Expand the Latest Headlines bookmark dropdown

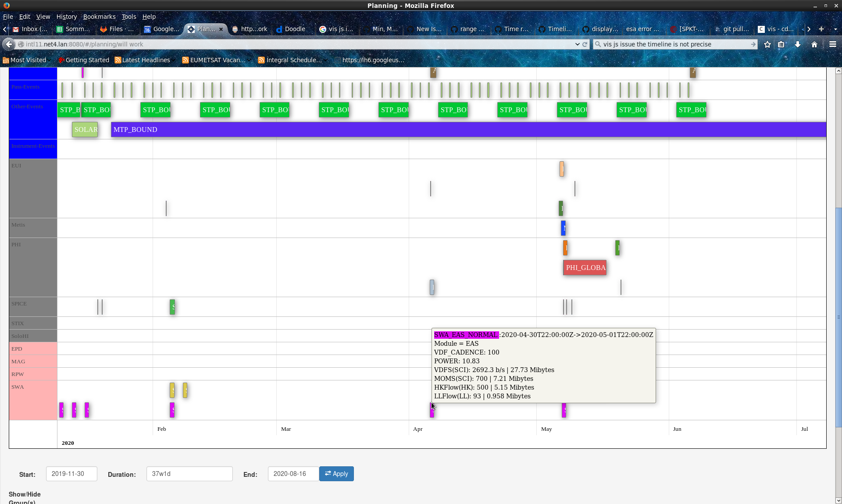(x=174, y=60)
